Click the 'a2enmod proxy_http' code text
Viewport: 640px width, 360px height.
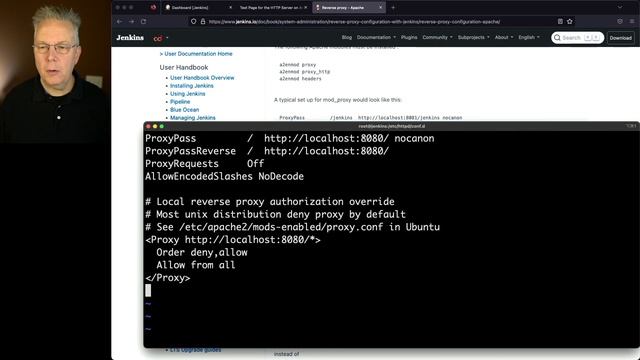pos(304,72)
